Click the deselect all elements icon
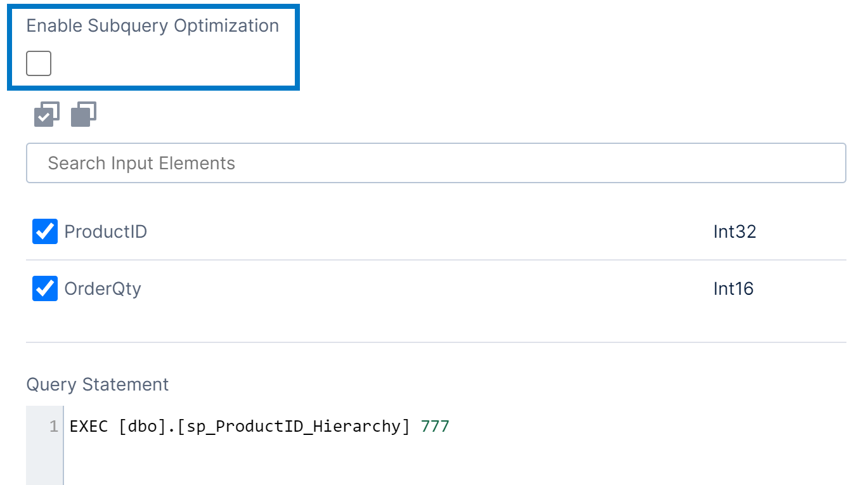The height and width of the screenshot is (485, 868). (84, 114)
